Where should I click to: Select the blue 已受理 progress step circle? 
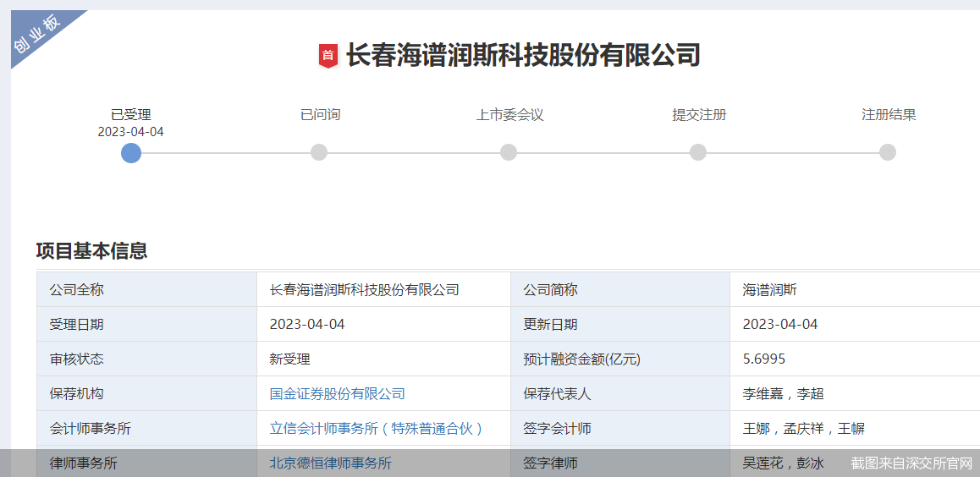(131, 152)
